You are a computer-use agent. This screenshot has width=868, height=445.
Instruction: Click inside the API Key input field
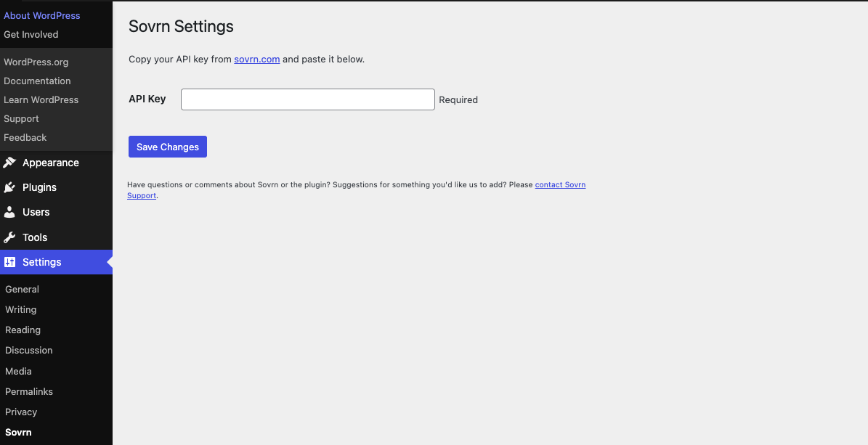[x=307, y=99]
